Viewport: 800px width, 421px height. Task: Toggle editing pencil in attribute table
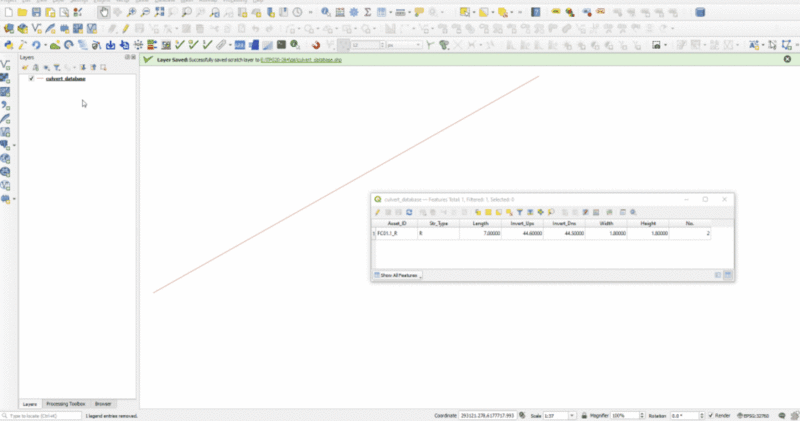(x=378, y=212)
